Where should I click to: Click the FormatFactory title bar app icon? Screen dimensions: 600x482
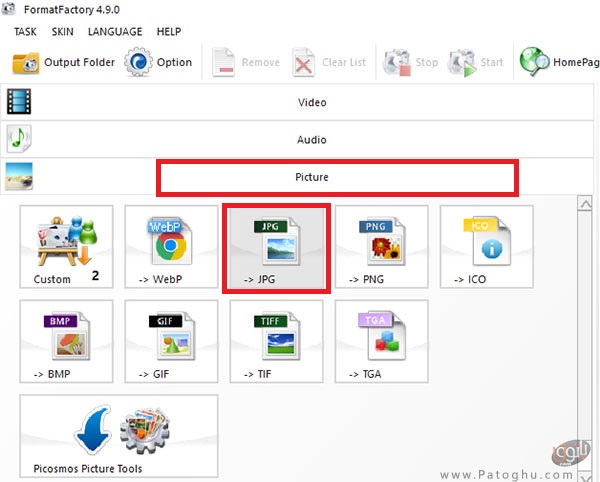(x=8, y=9)
